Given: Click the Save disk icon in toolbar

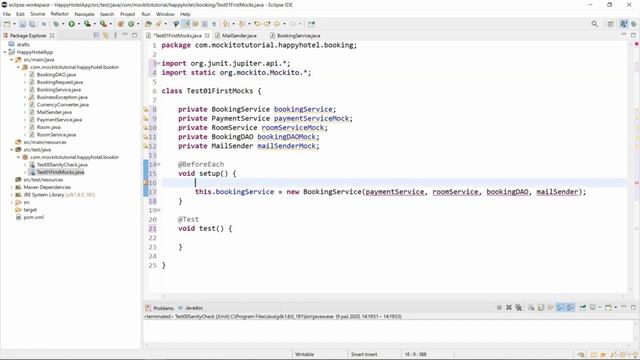Looking at the screenshot, I should [x=22, y=24].
